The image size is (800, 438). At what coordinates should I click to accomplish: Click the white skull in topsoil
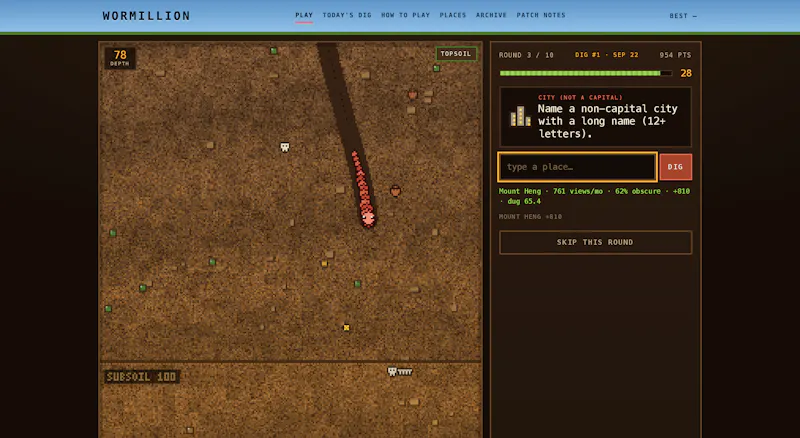(285, 147)
